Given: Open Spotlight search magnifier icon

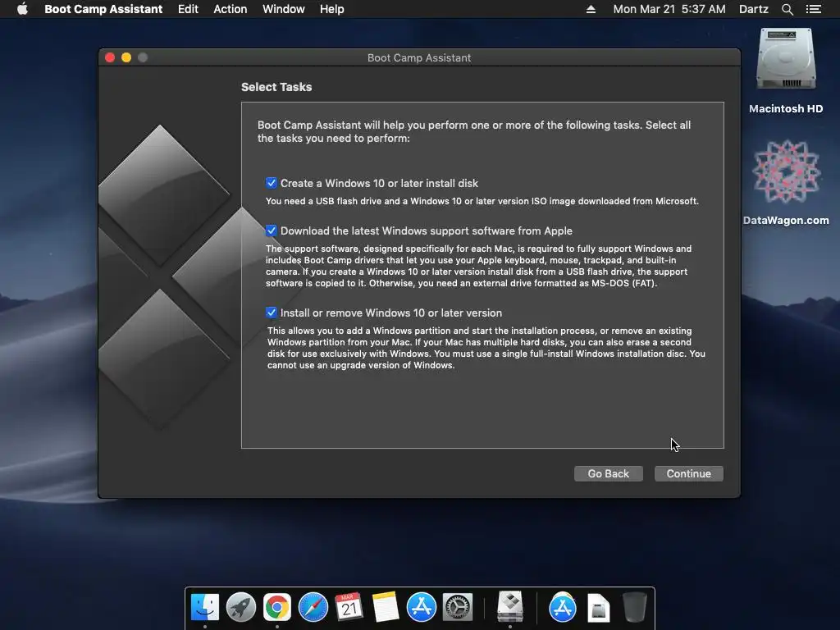Looking at the screenshot, I should 787,9.
